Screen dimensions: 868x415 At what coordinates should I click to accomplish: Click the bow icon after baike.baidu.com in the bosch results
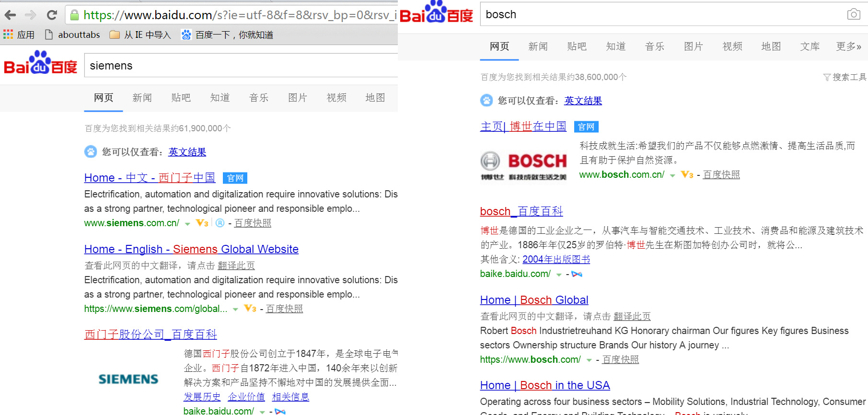point(577,274)
